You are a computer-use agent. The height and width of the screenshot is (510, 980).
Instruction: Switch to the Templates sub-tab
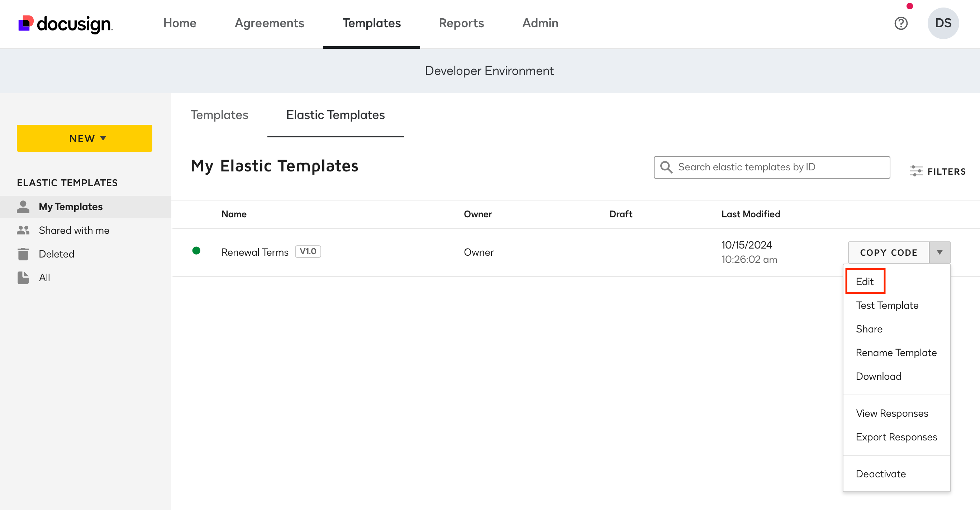tap(219, 115)
